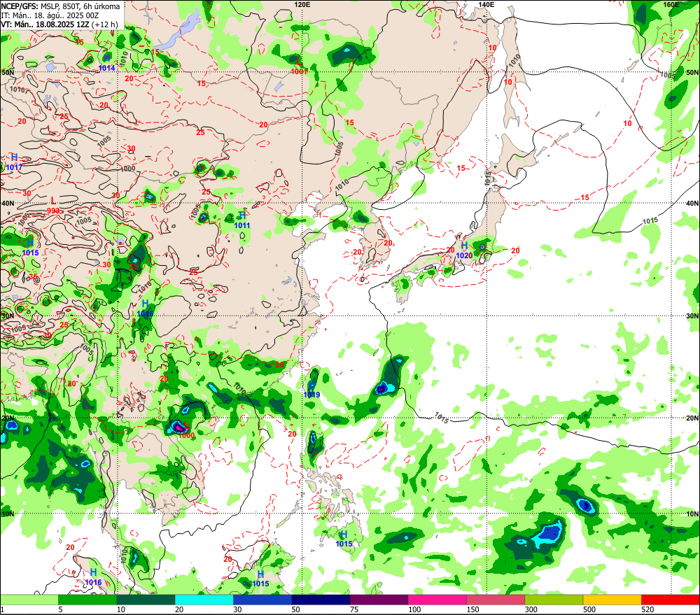
Task: Select the blue 30–50 legend swatch
Action: click(262, 600)
